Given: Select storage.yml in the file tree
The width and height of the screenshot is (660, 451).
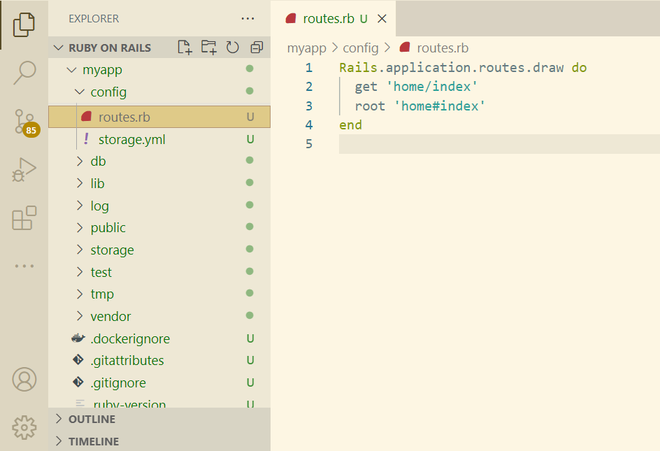Looking at the screenshot, I should (131, 139).
